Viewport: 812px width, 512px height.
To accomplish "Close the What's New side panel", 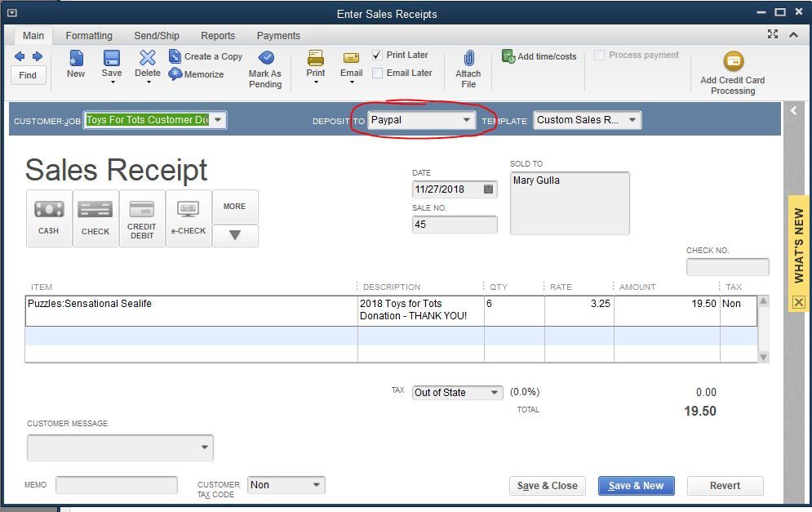I will pyautogui.click(x=799, y=302).
